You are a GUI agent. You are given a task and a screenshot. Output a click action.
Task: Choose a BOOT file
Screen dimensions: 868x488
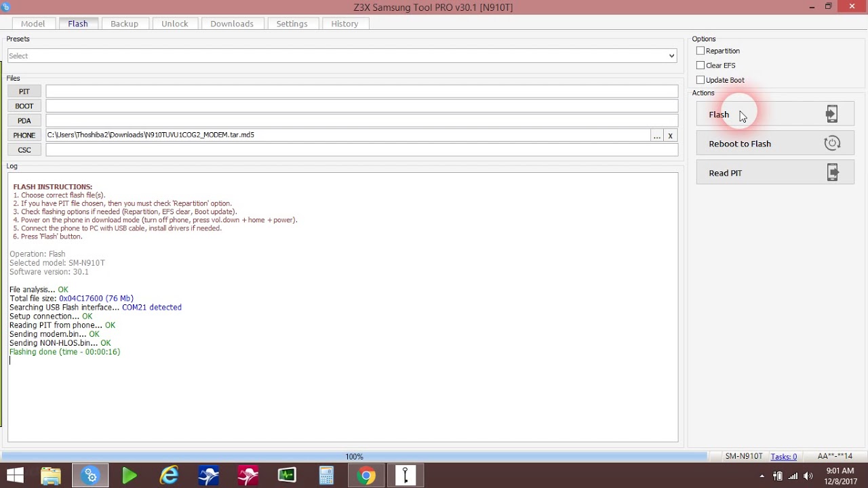click(x=24, y=106)
